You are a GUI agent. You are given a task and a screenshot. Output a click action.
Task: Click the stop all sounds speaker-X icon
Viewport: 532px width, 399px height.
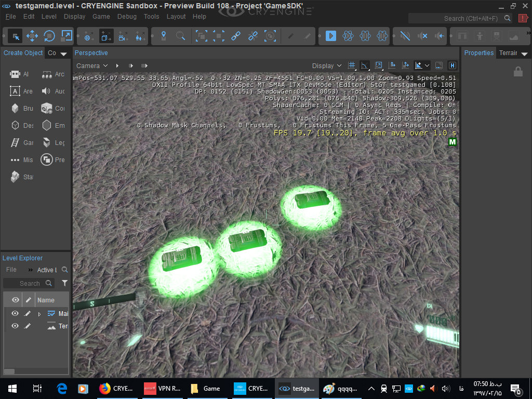click(422, 36)
